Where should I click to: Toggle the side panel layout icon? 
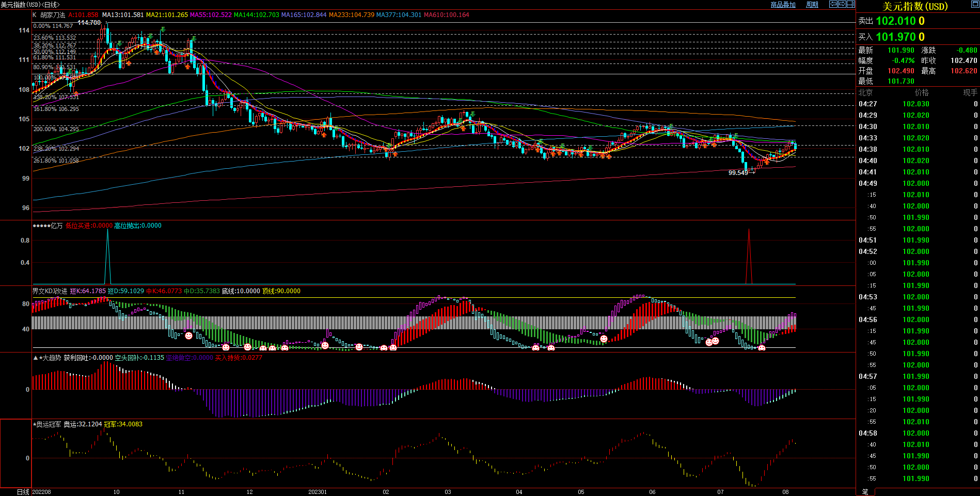pos(851,4)
